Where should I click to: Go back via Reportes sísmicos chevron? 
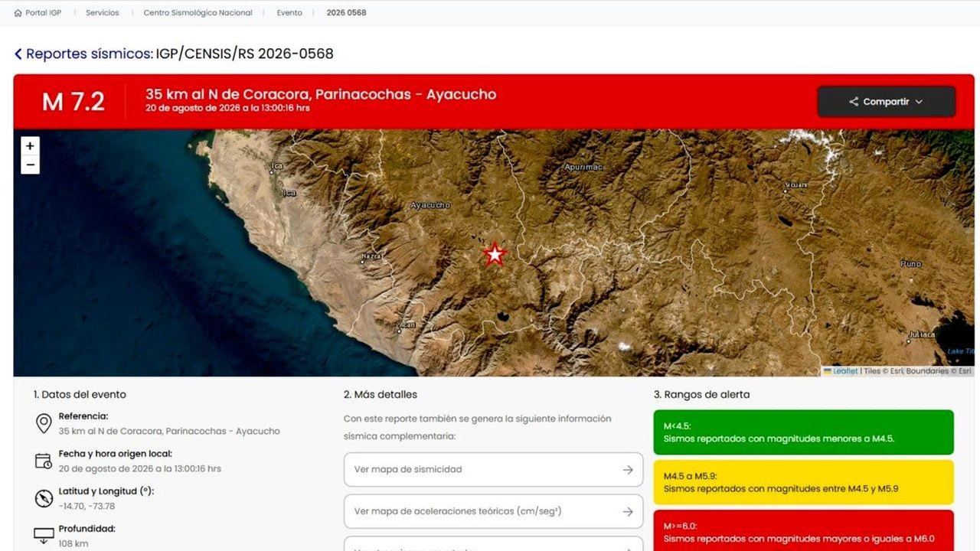[18, 54]
